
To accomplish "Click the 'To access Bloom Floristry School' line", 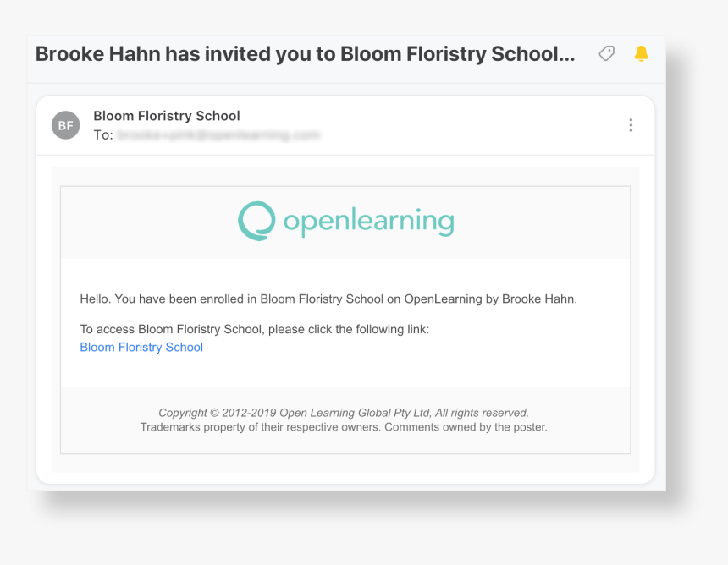I will click(x=255, y=329).
